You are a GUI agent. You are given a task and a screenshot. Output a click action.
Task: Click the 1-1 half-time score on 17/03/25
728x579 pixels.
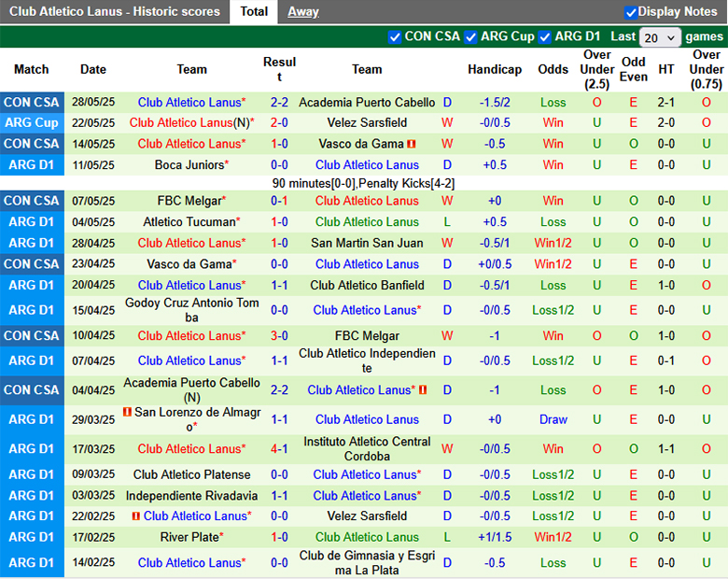click(666, 449)
